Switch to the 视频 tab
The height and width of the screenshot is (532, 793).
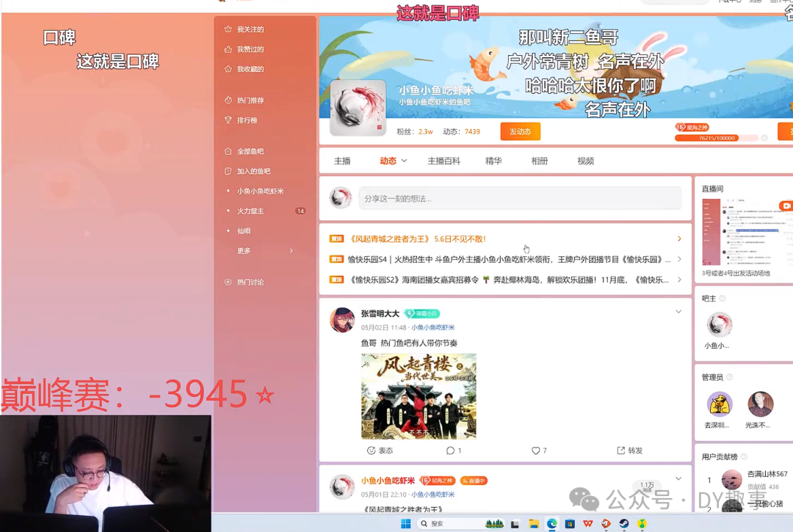(586, 161)
